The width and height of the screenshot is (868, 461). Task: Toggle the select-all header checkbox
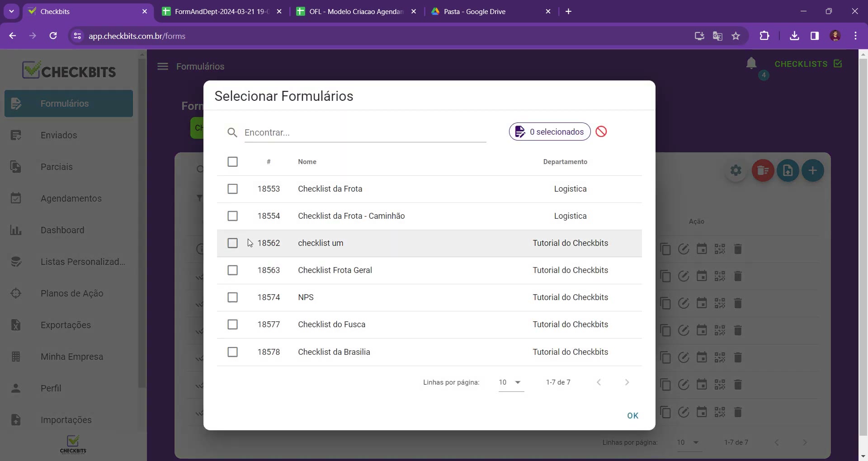[232, 162]
